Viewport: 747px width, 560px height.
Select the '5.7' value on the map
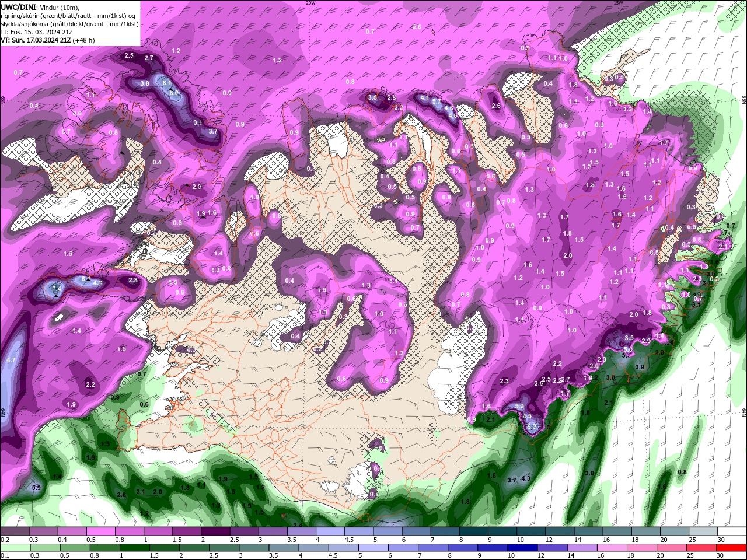point(437,101)
